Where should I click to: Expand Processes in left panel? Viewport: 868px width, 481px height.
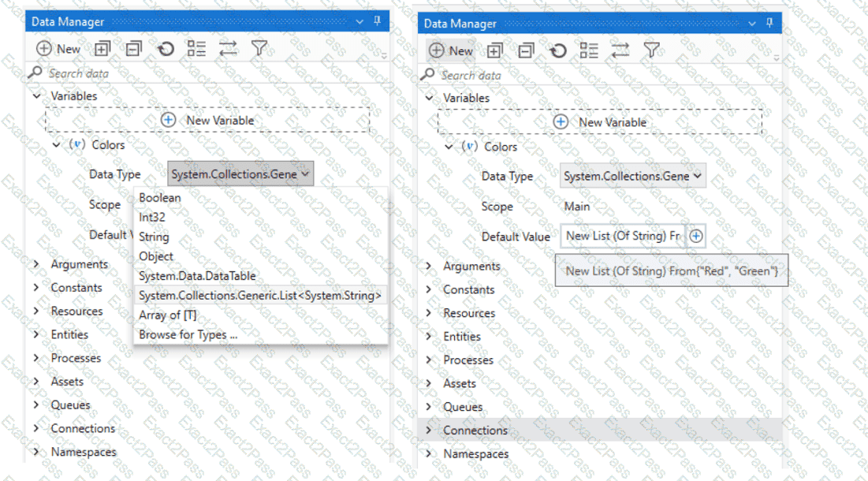[x=36, y=358]
